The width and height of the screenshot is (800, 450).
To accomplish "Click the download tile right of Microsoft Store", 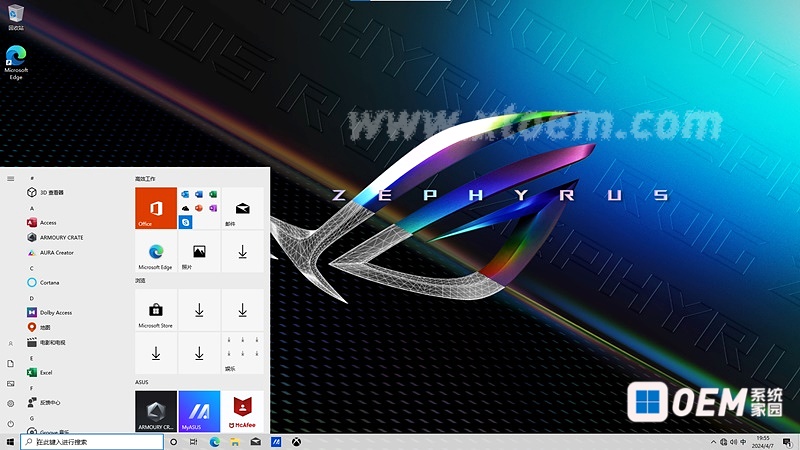I will point(199,310).
